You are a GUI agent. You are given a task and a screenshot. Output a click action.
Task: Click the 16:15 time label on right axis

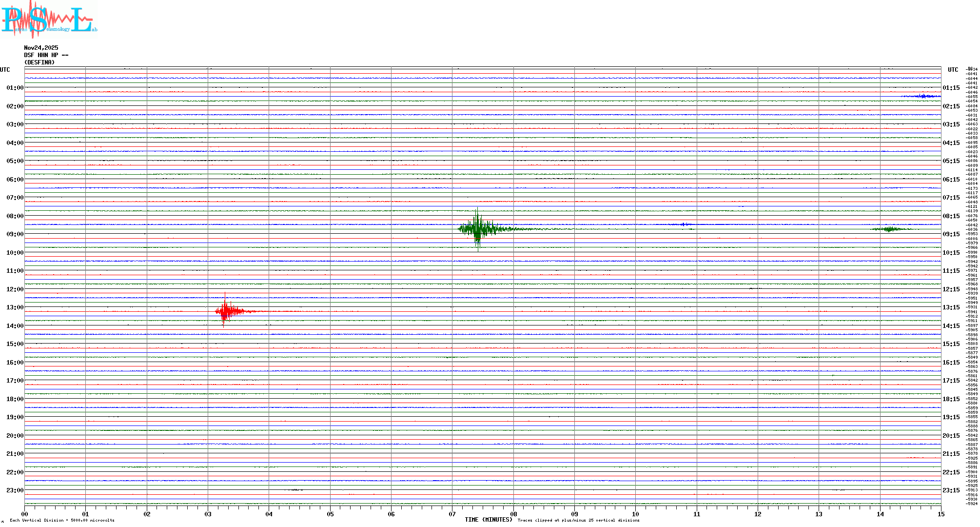pos(951,363)
